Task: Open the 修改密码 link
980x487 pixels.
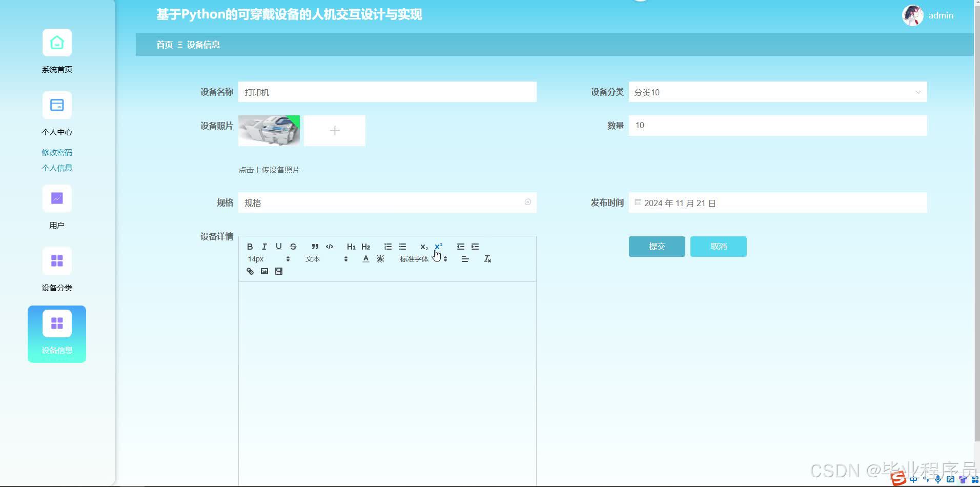Action: 56,152
